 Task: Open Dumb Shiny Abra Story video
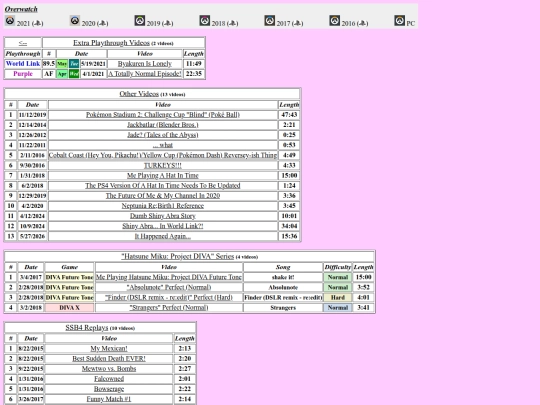click(x=163, y=216)
